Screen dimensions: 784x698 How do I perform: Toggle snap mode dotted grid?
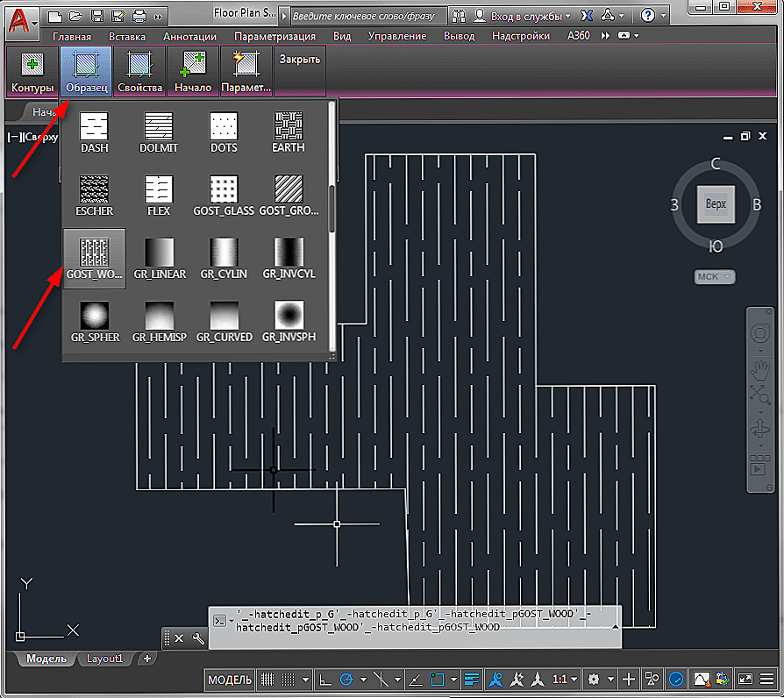[289, 680]
